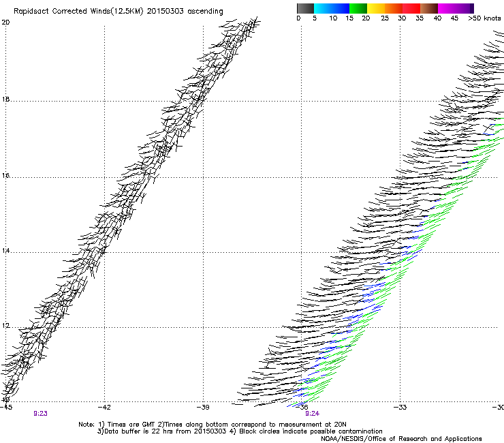Click legend tick label 10
The width and height of the screenshot is (504, 443).
(333, 18)
